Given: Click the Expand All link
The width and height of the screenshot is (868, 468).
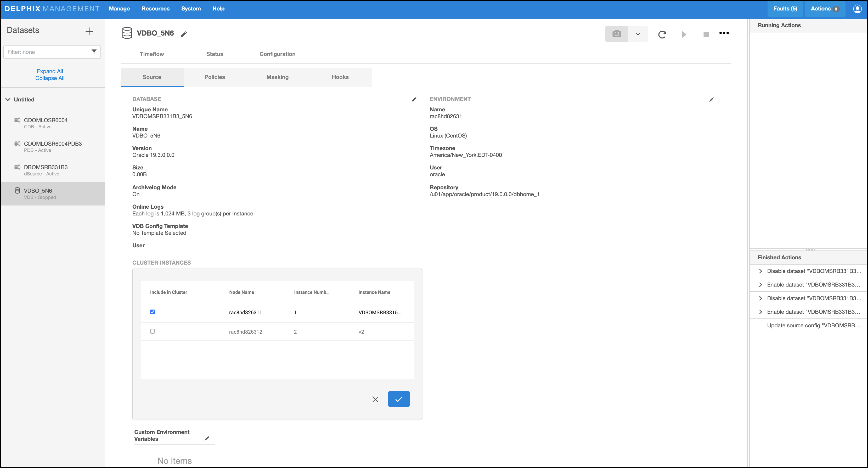Looking at the screenshot, I should pos(50,71).
